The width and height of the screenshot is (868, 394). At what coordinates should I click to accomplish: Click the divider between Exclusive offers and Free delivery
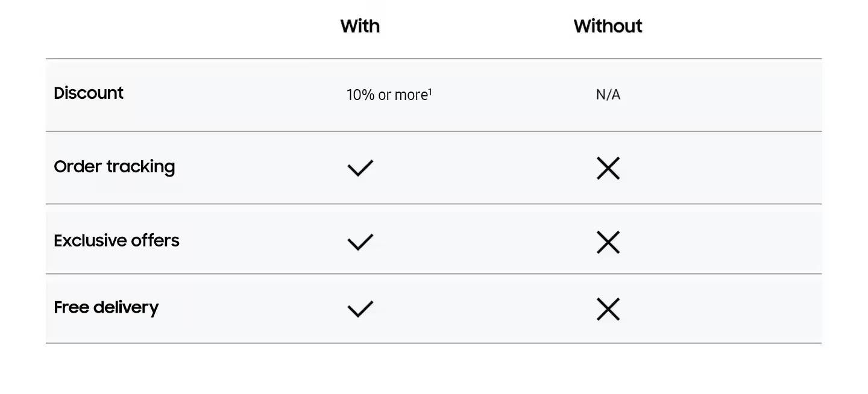coord(433,274)
